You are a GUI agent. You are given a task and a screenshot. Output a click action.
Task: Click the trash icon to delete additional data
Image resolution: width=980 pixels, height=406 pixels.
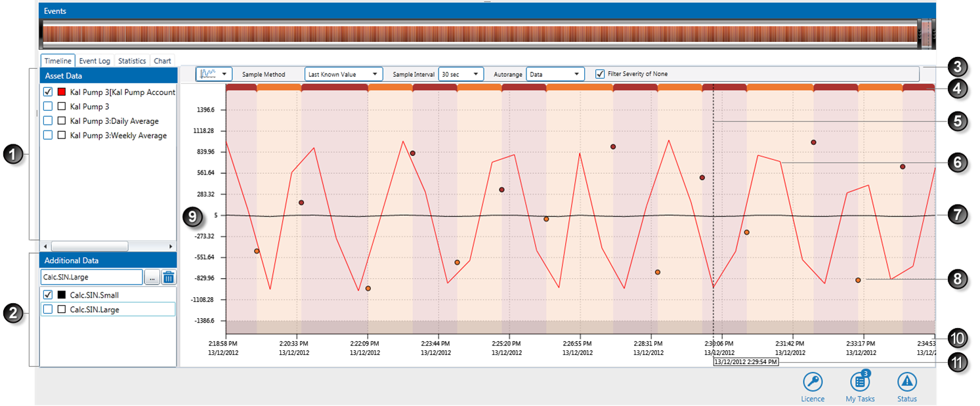point(169,277)
